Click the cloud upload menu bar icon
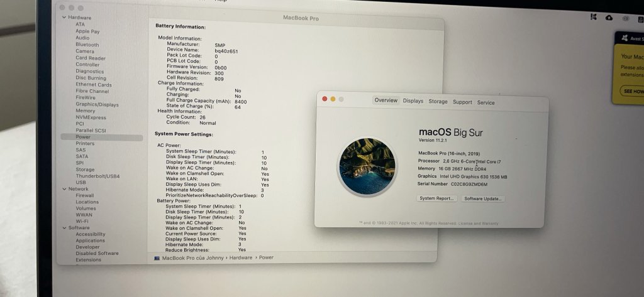 tap(609, 18)
